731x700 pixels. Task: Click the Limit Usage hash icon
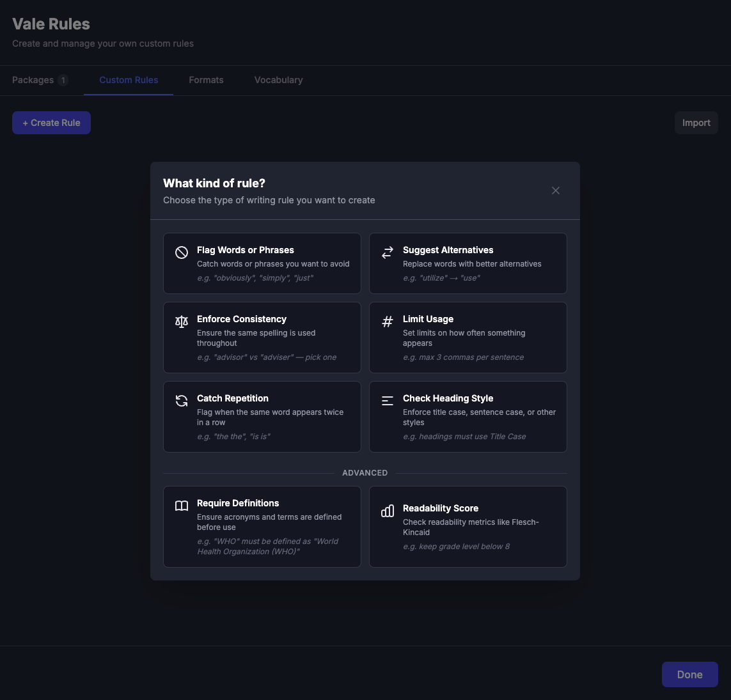click(x=388, y=322)
